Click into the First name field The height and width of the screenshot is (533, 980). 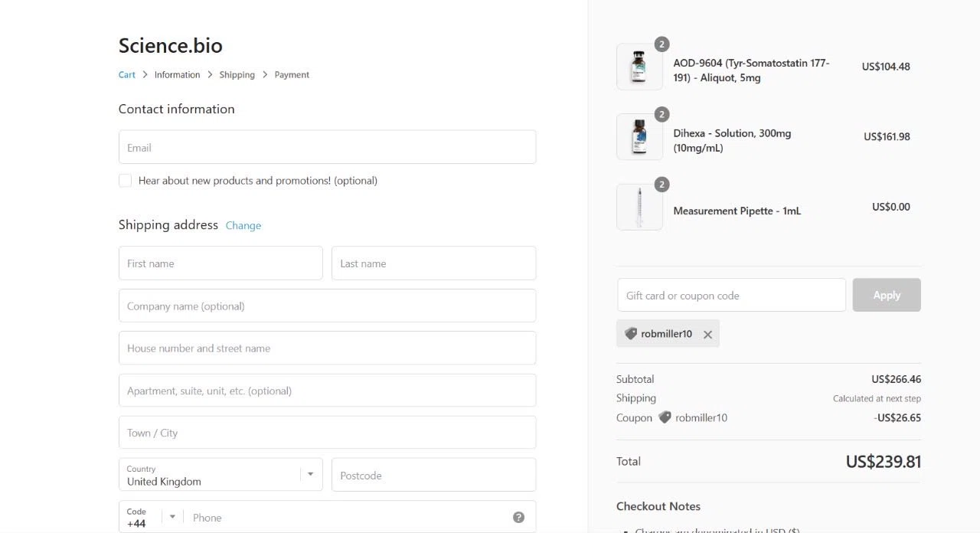(x=220, y=263)
